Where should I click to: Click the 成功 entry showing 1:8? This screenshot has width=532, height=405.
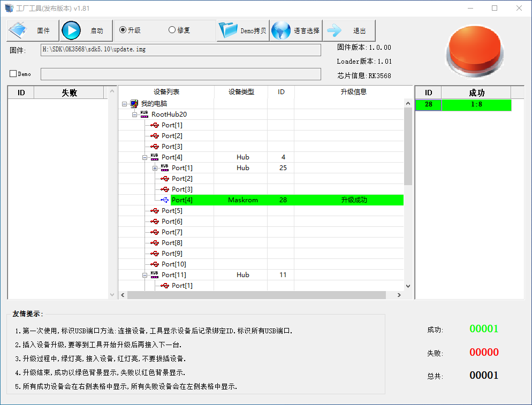point(476,105)
